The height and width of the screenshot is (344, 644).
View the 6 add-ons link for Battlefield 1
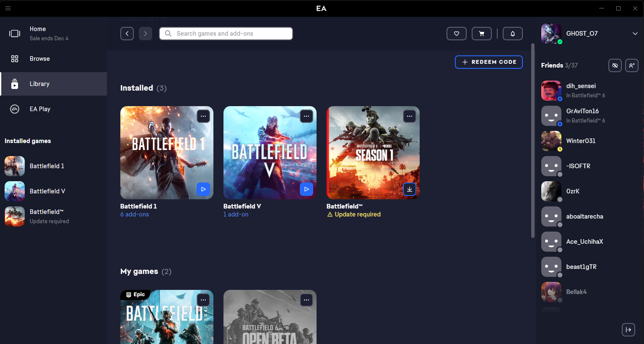click(x=135, y=214)
